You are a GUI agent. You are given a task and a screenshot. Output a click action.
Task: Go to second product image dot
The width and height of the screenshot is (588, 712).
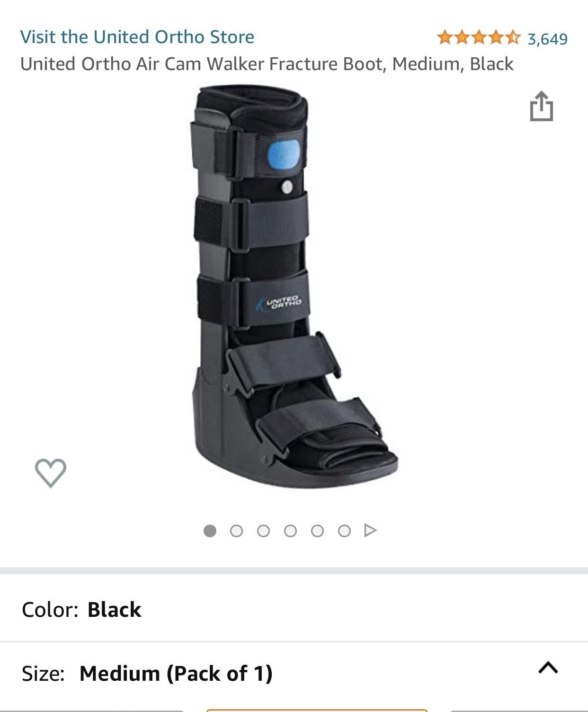coord(236,531)
